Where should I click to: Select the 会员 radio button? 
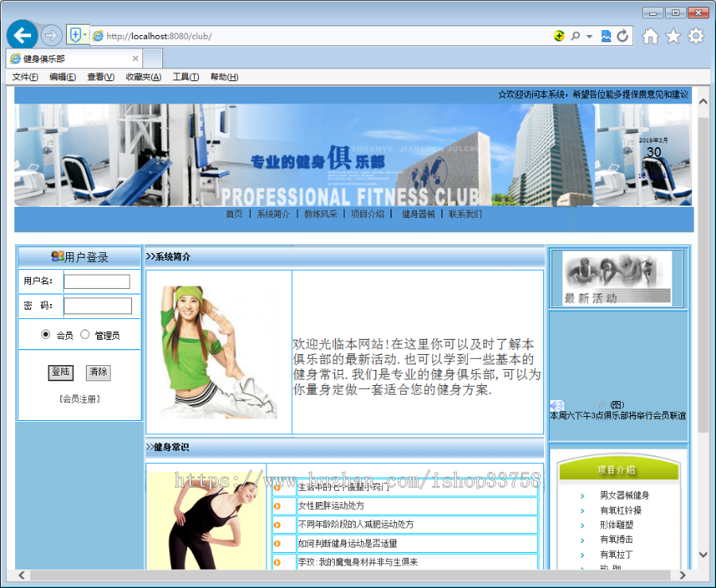coord(45,334)
